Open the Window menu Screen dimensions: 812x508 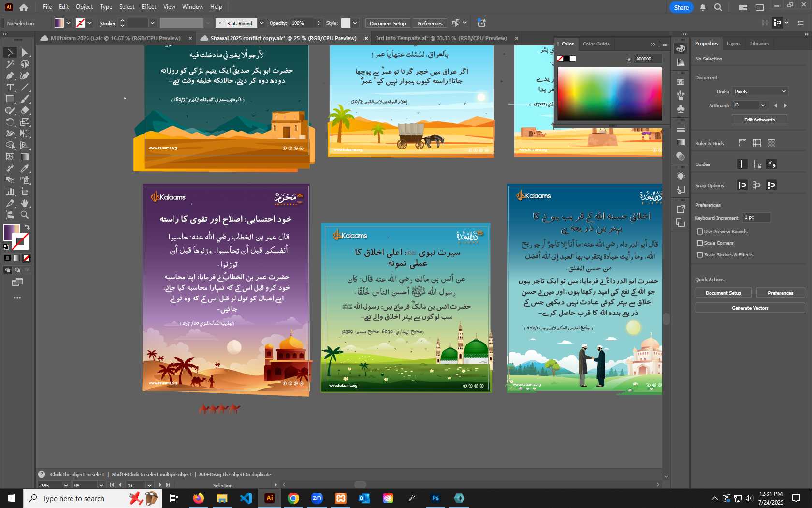click(193, 7)
